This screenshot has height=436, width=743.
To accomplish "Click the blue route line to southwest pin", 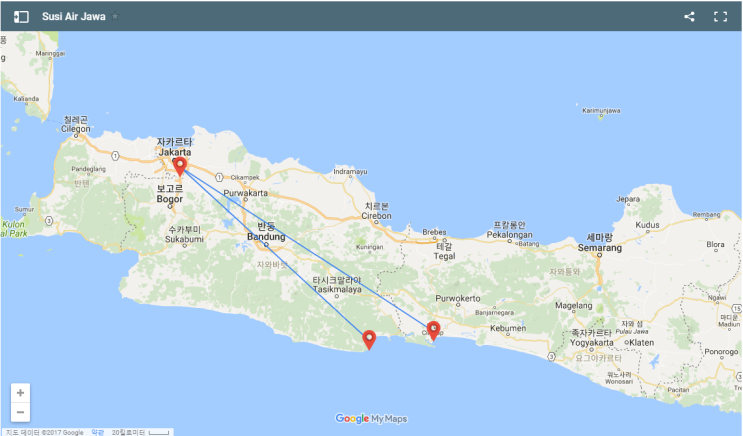I will click(275, 253).
